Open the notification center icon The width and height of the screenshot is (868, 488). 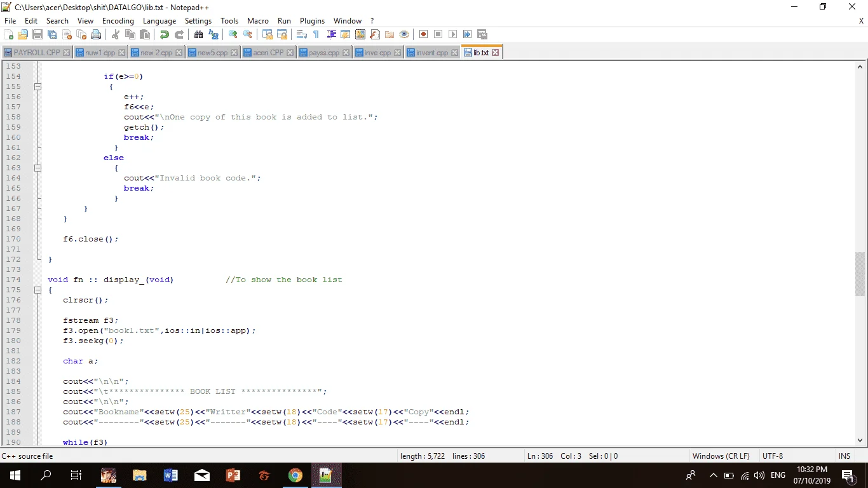[x=847, y=475]
